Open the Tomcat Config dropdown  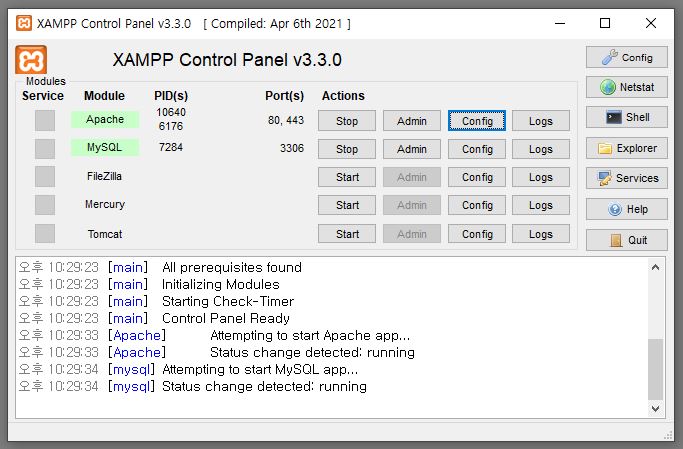(477, 234)
